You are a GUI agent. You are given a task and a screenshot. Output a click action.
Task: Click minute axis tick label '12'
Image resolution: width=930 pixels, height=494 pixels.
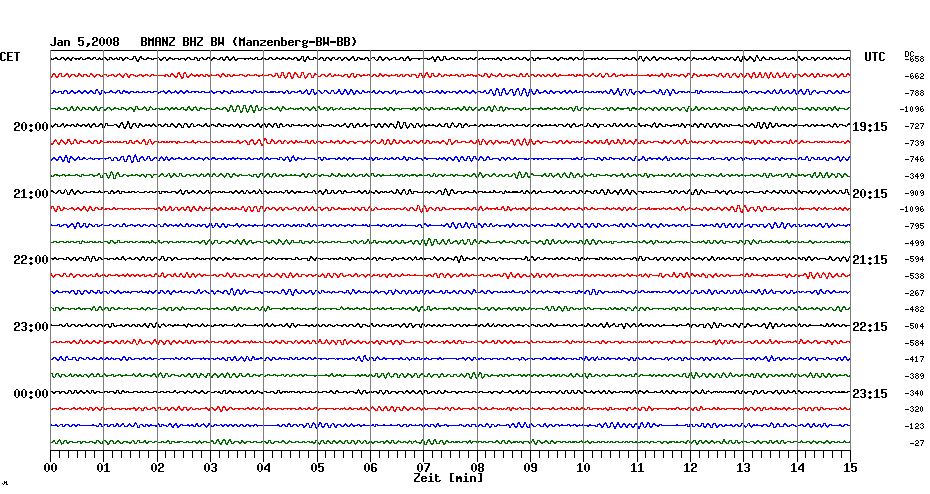tap(690, 468)
